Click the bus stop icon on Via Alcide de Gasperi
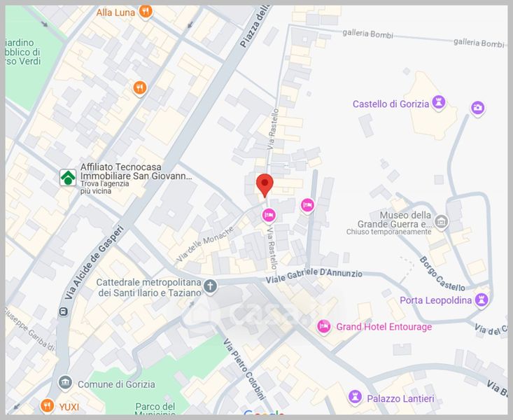Image resolution: width=513 pixels, height=420 pixels. 64,311
